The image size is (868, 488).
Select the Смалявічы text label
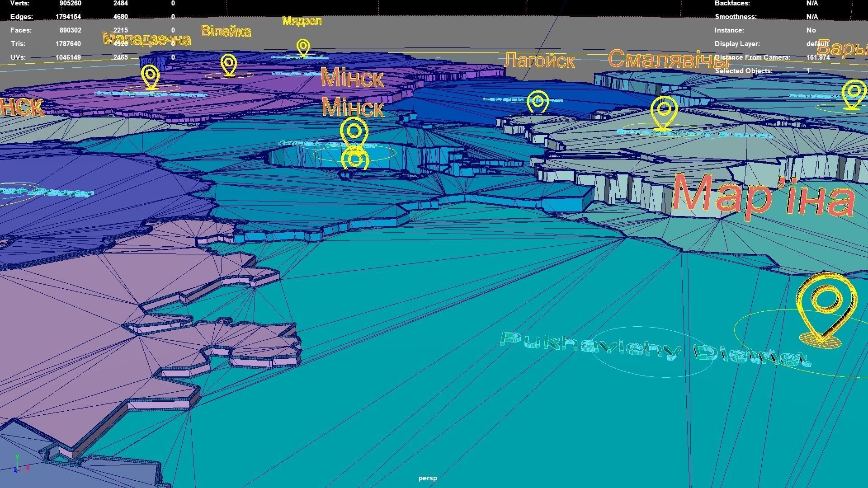(x=668, y=59)
